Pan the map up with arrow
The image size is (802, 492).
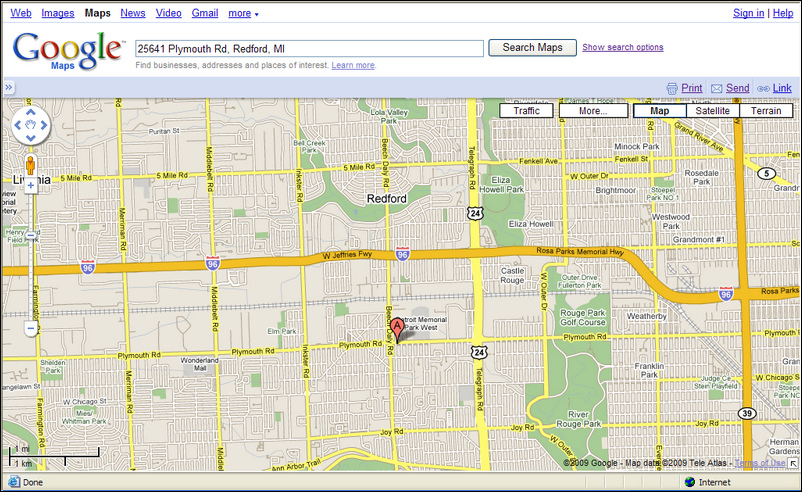tap(31, 113)
